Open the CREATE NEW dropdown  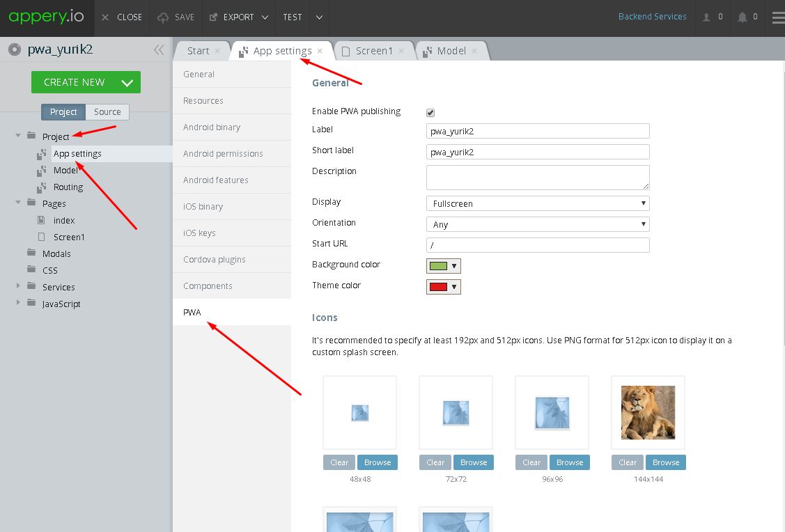tap(127, 83)
